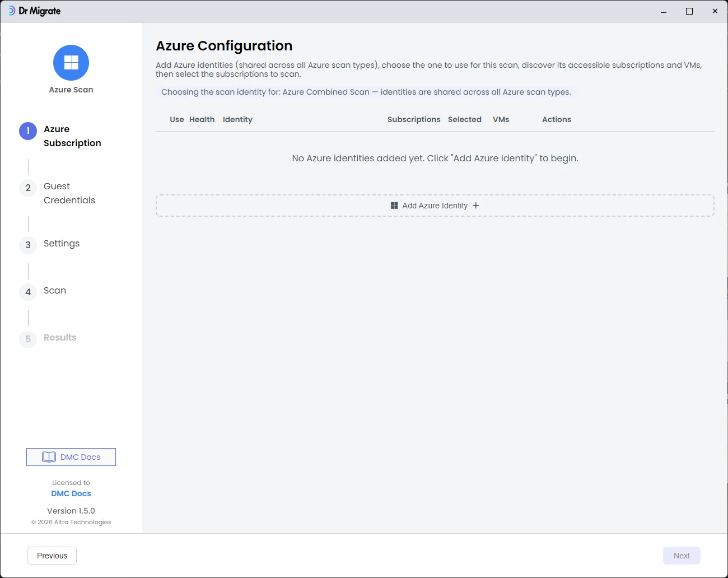This screenshot has width=728, height=578.
Task: Select step 3 circle for Settings
Action: (x=28, y=245)
